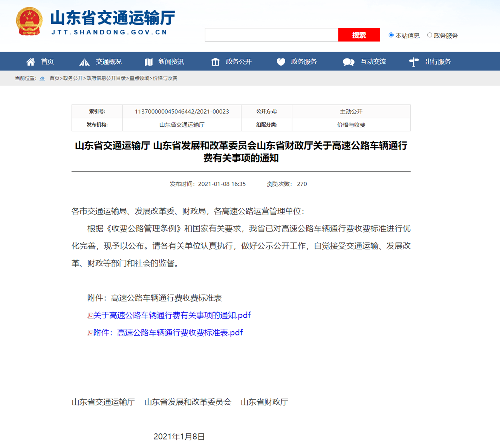
Task: Open the 政务公开 menu item
Action: point(239,62)
